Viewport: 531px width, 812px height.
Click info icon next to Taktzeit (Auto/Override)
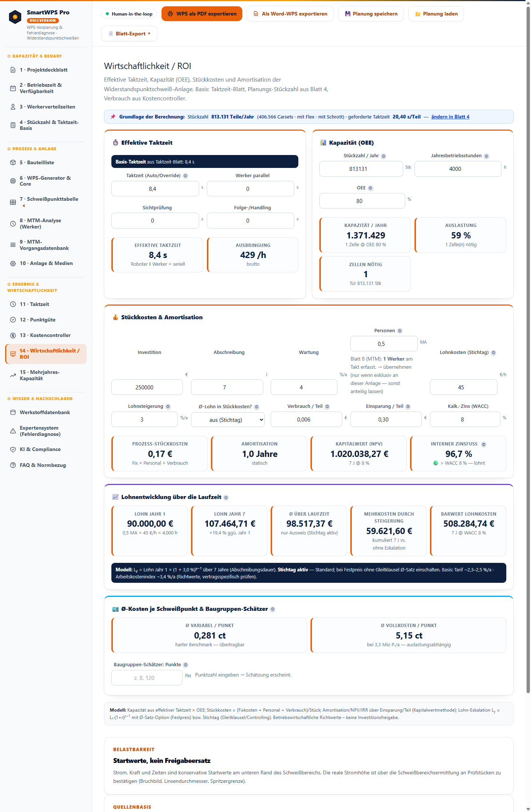185,176
